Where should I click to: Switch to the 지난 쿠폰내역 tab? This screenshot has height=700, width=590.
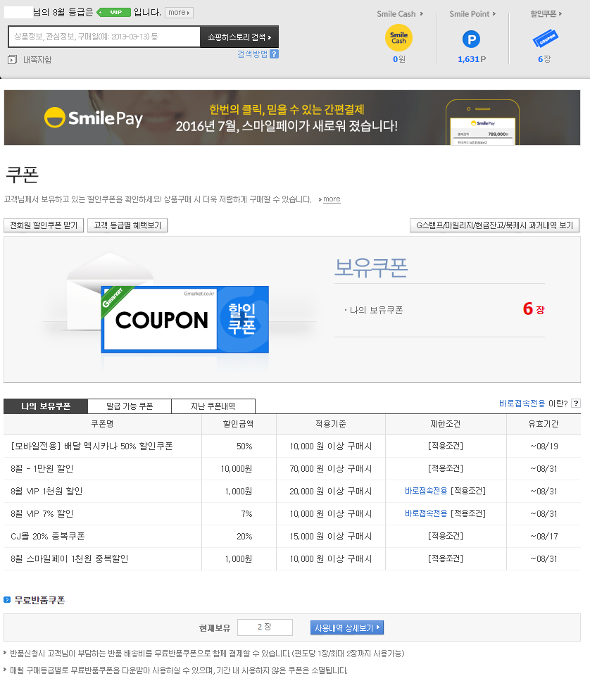(x=213, y=406)
